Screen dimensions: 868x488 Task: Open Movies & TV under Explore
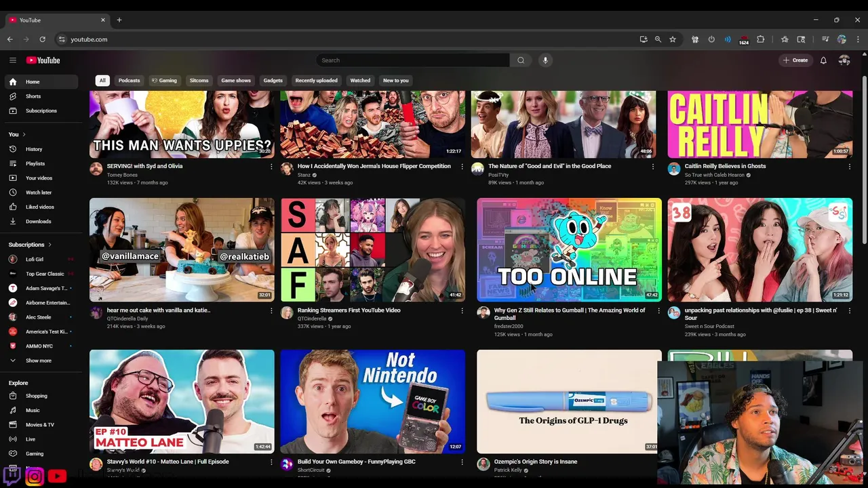click(41, 425)
